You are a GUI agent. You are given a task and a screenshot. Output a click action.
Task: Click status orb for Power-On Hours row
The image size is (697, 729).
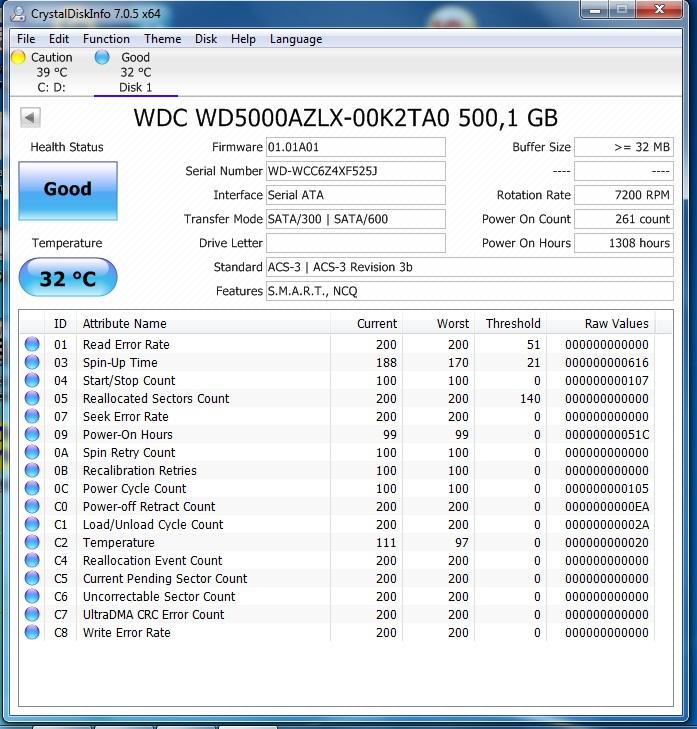tap(32, 434)
